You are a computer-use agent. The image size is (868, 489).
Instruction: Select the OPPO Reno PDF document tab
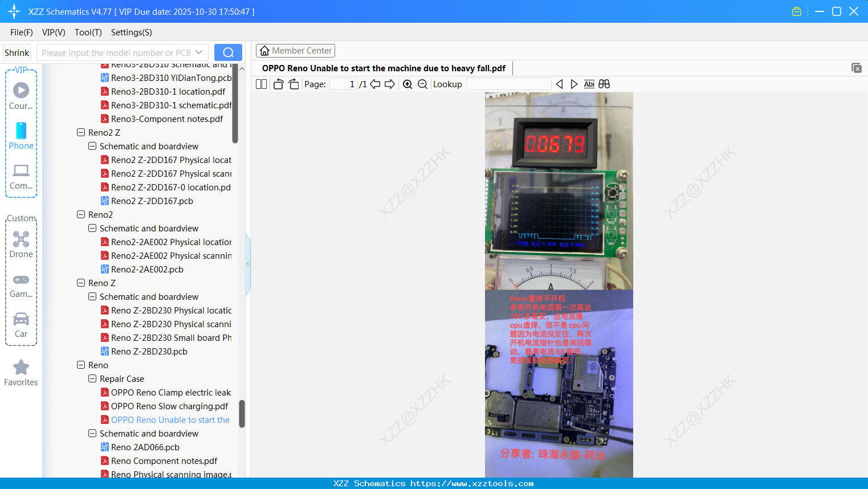(x=384, y=68)
